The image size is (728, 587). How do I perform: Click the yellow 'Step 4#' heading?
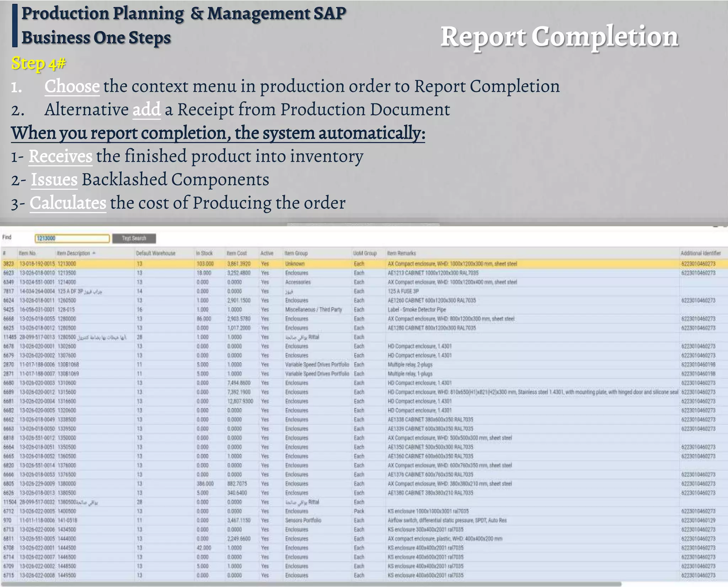point(38,63)
